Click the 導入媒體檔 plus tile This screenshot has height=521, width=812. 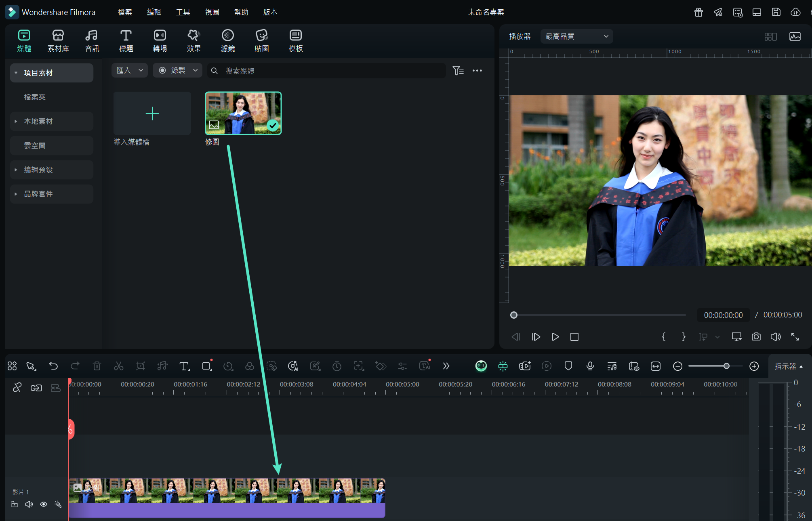152,113
